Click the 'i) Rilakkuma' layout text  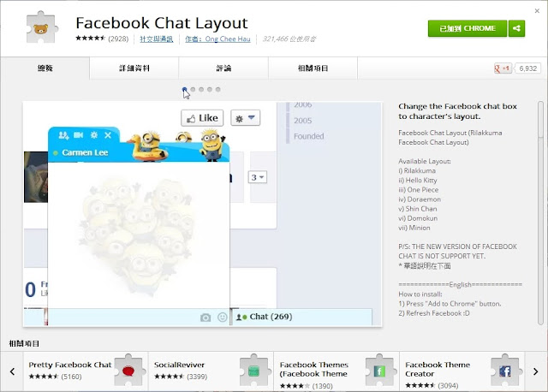pyautogui.click(x=417, y=171)
